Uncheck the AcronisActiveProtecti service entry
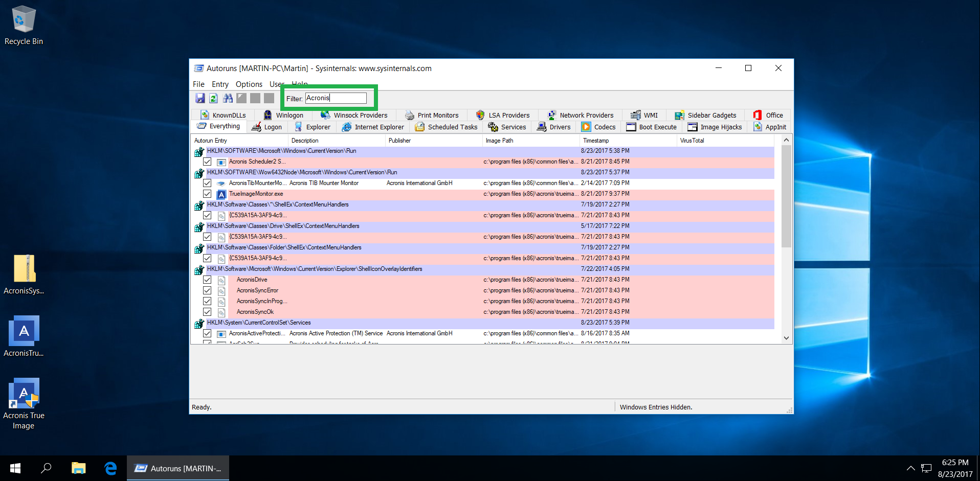 coord(207,333)
